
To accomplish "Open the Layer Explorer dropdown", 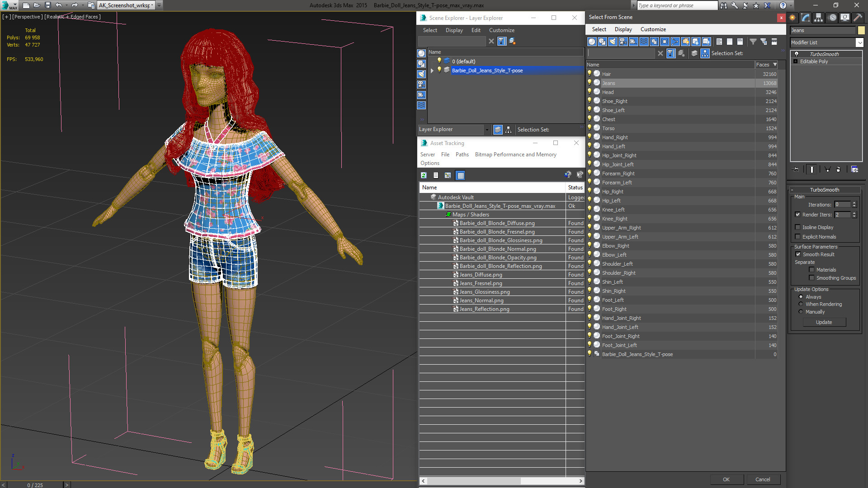I will [487, 130].
